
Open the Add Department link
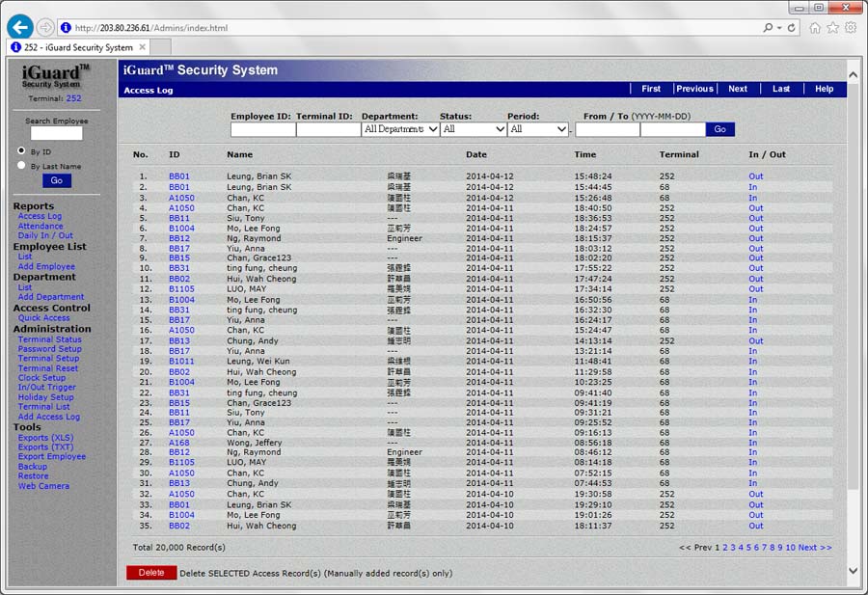[x=51, y=297]
